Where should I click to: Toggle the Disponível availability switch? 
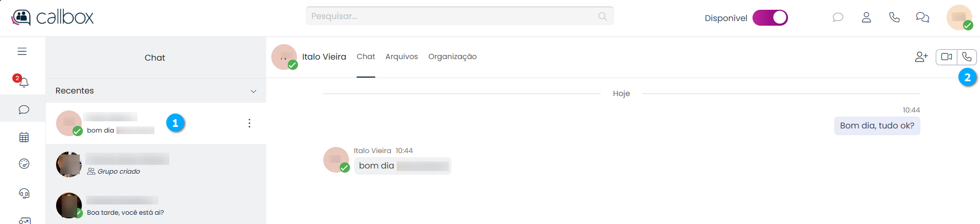click(x=770, y=18)
